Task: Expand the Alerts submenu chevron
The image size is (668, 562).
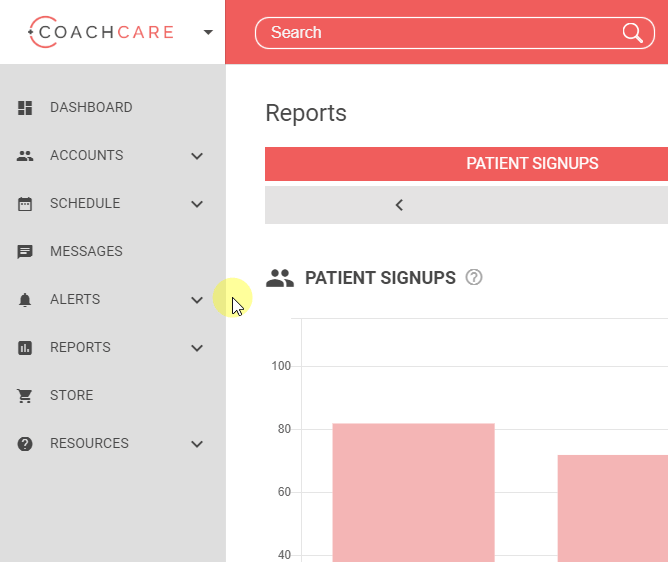Action: [x=197, y=300]
